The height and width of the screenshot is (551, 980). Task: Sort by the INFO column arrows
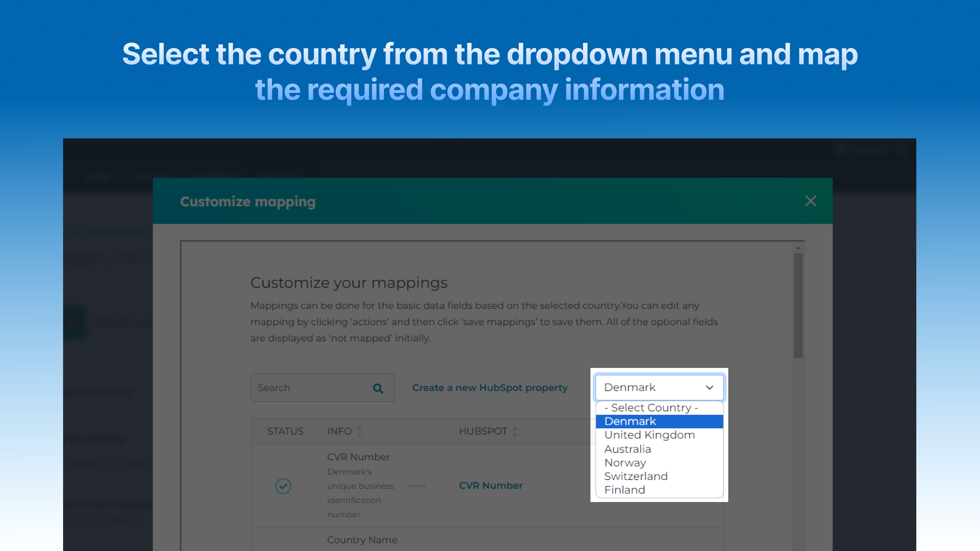[x=360, y=431]
